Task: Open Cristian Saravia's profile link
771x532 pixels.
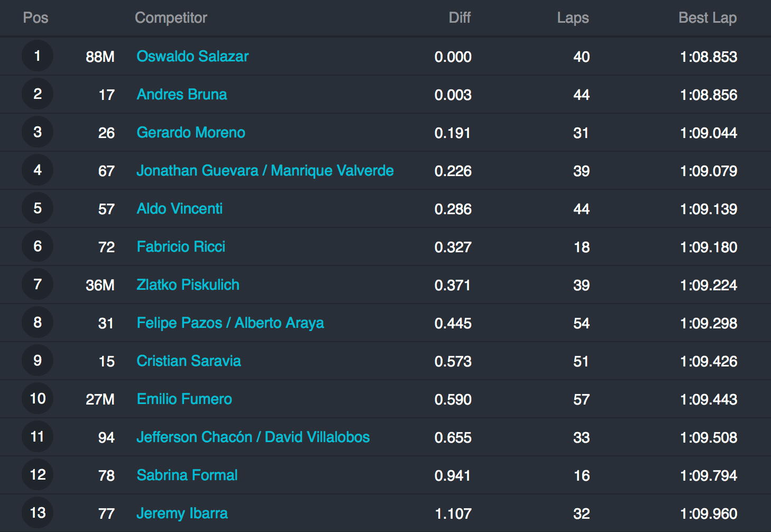Action: click(x=189, y=361)
